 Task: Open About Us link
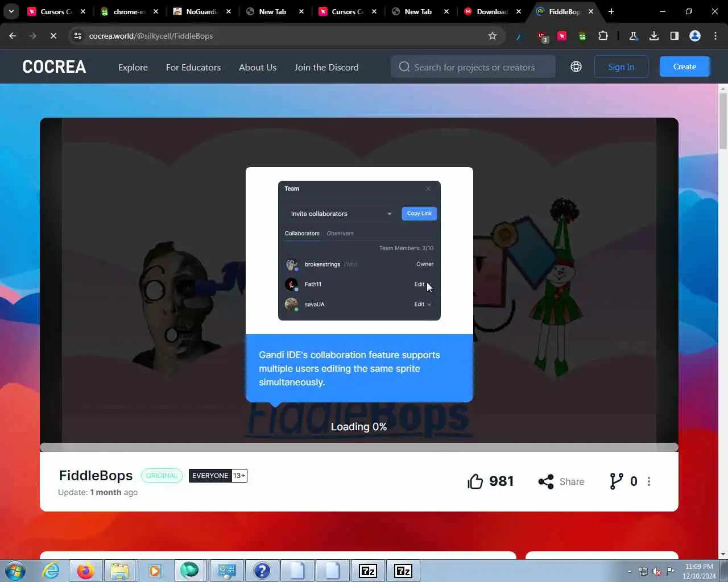coord(258,67)
